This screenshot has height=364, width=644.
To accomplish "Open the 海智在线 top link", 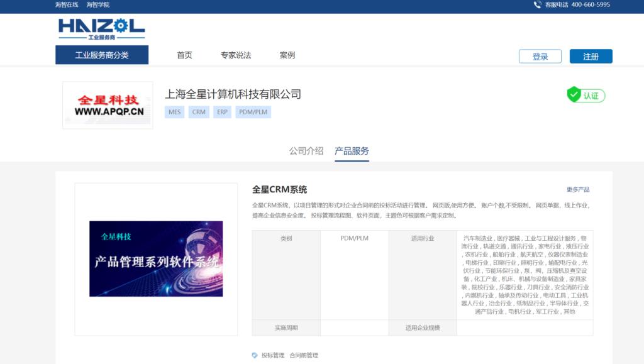I will point(67,4).
